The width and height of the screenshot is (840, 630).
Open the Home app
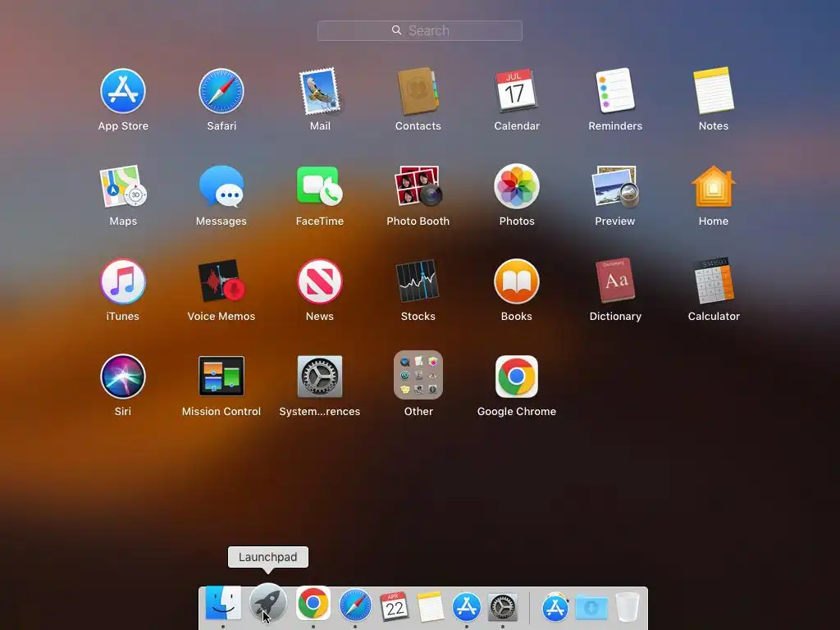714,186
